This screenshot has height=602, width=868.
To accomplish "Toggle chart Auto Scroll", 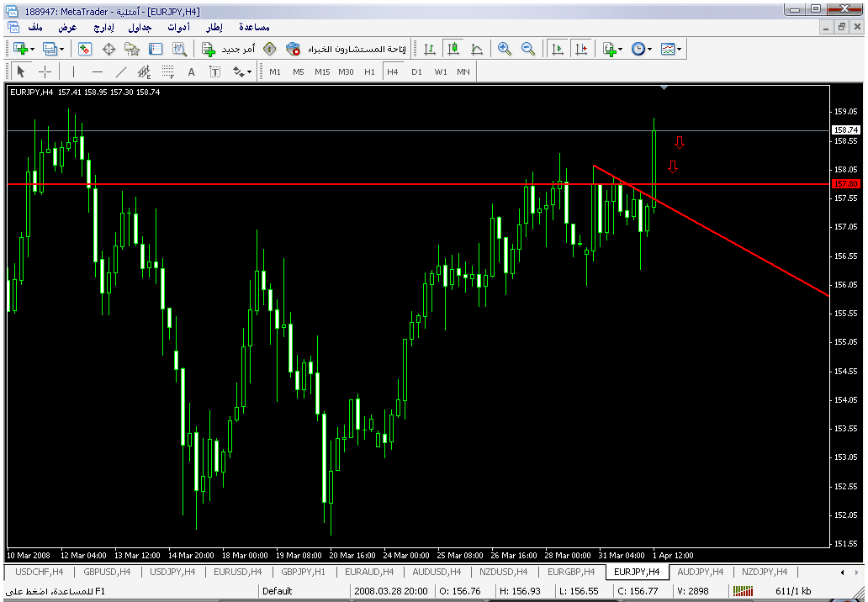I will [x=558, y=50].
